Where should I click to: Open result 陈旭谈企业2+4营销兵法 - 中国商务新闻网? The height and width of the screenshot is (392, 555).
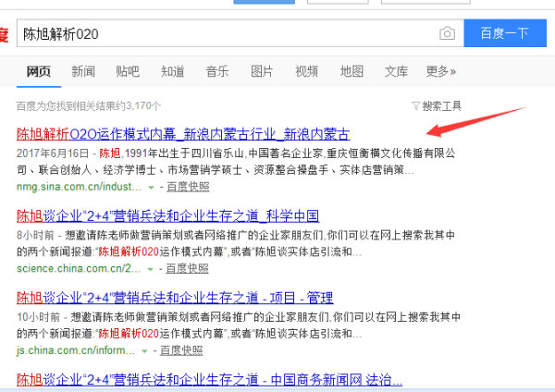click(x=209, y=380)
